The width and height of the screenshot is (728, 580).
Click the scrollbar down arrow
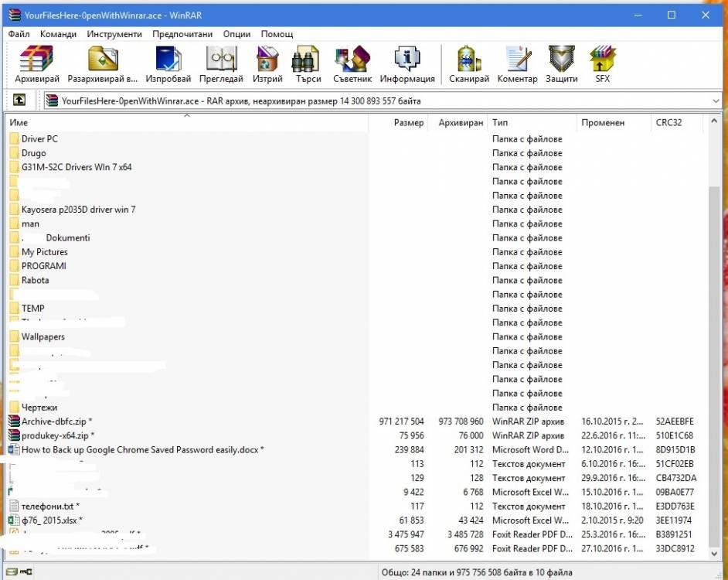tap(714, 553)
